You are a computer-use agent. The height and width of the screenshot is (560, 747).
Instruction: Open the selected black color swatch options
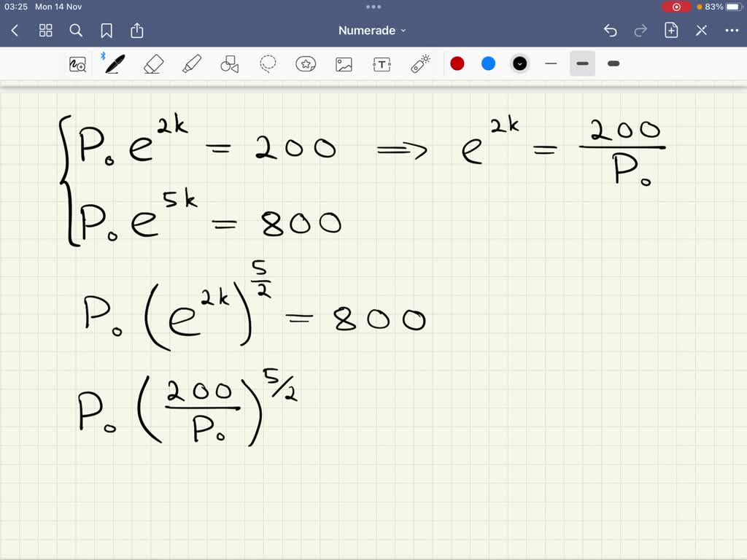point(519,64)
